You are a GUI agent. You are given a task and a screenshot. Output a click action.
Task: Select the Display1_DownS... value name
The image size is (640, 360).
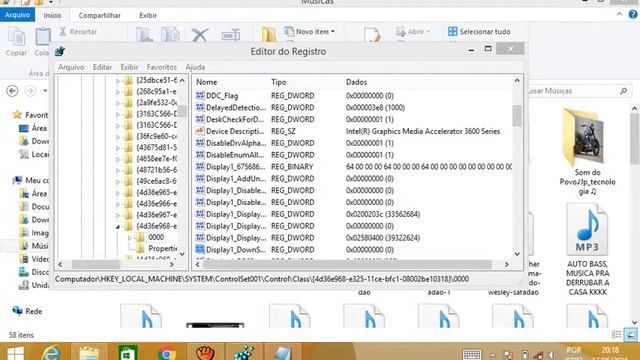pyautogui.click(x=236, y=249)
